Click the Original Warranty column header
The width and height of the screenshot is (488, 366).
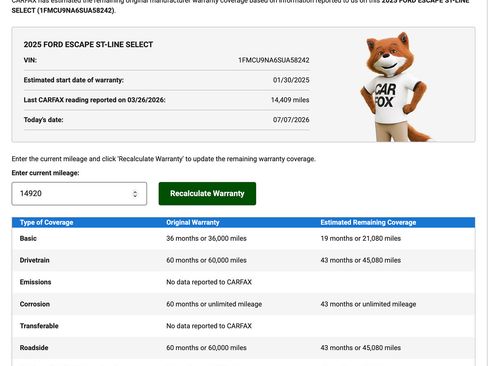[x=193, y=222]
